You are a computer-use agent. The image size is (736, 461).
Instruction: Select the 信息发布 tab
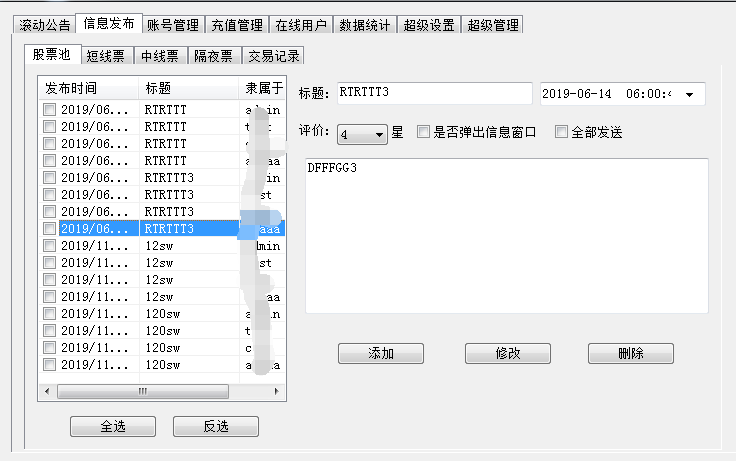pyautogui.click(x=109, y=23)
